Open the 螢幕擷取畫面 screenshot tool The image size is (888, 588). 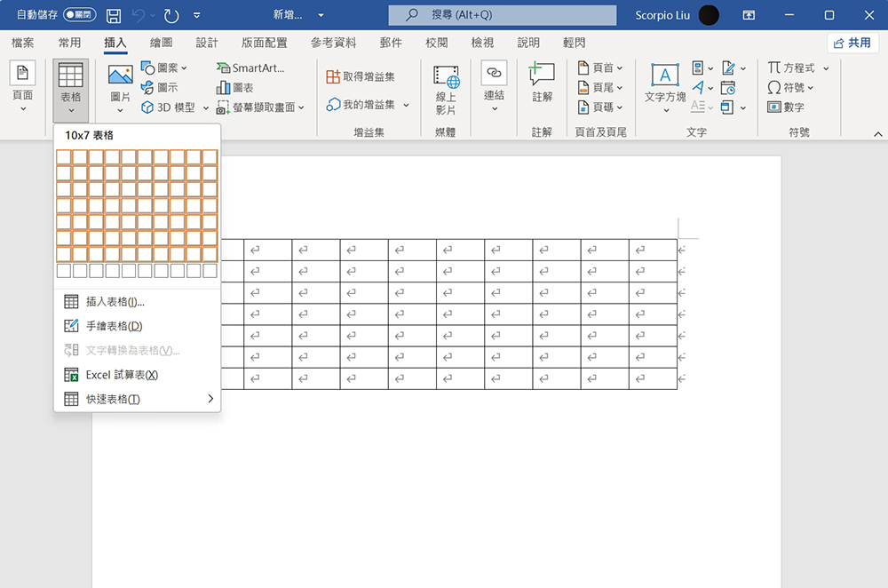(254, 107)
